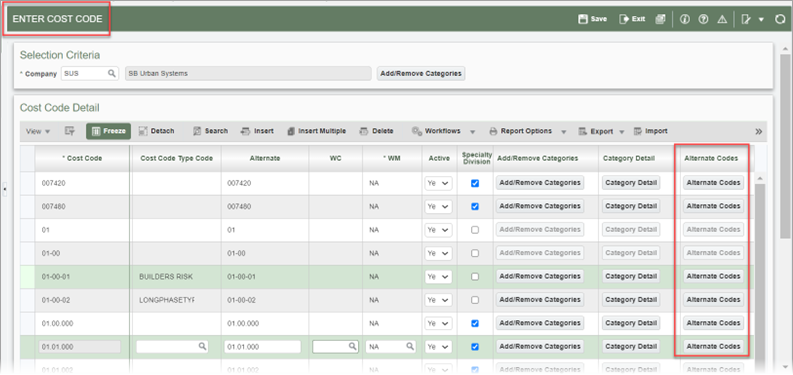Open Category Detail for 007480
The height and width of the screenshot is (375, 793).
click(631, 206)
